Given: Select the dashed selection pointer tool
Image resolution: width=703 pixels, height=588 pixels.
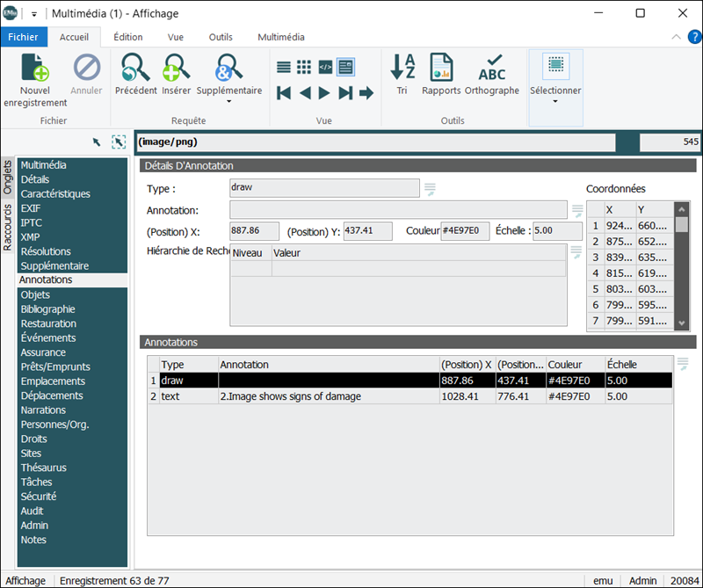Looking at the screenshot, I should coord(119,142).
